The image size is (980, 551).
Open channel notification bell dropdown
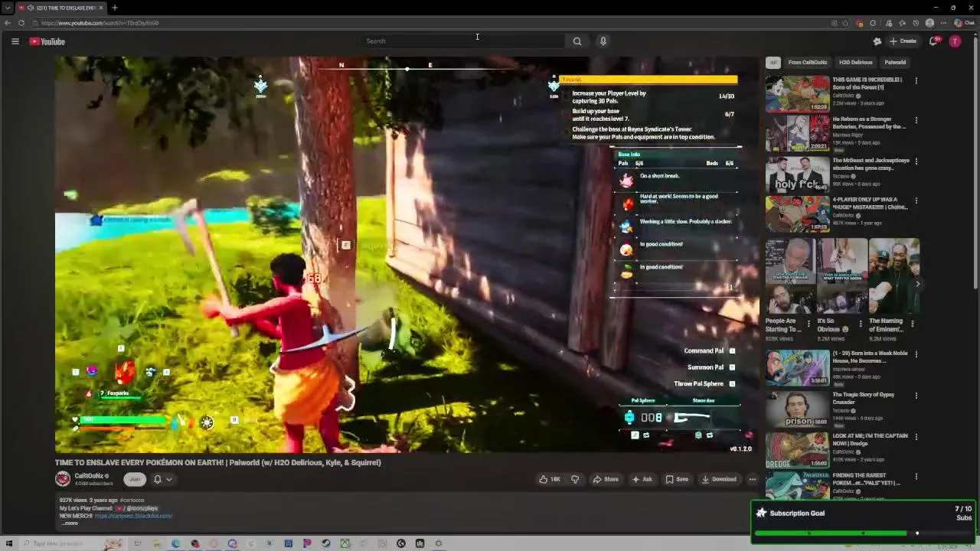coord(163,479)
